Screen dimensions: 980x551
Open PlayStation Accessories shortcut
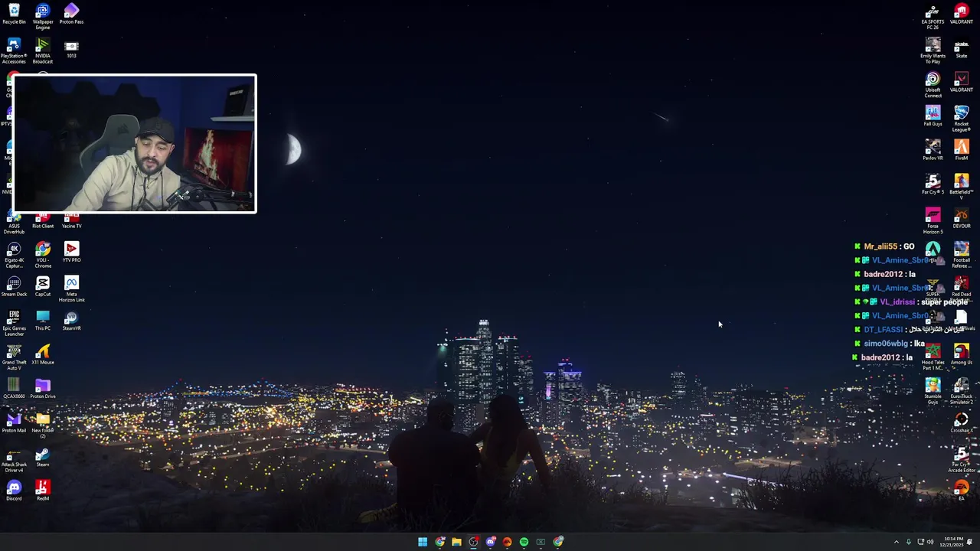click(14, 51)
